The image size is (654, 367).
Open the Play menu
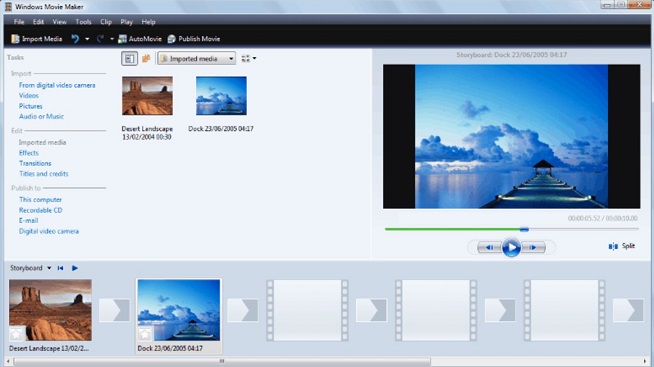pyautogui.click(x=126, y=22)
